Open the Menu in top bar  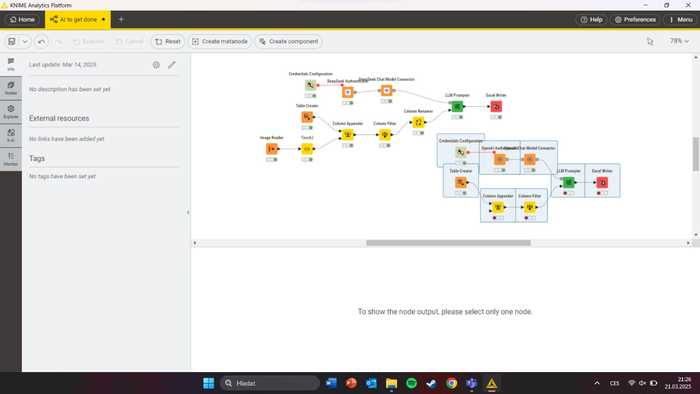click(681, 20)
